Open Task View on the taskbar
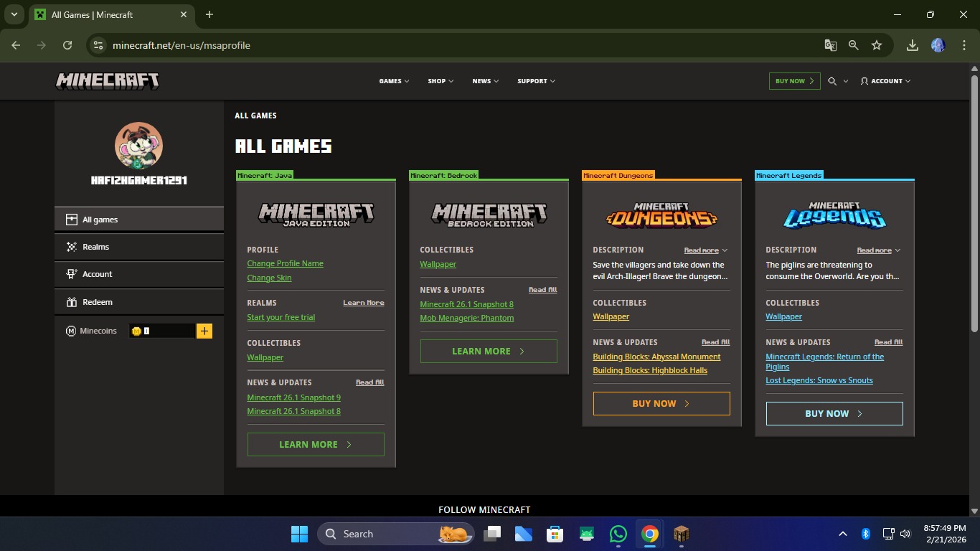 click(x=491, y=534)
